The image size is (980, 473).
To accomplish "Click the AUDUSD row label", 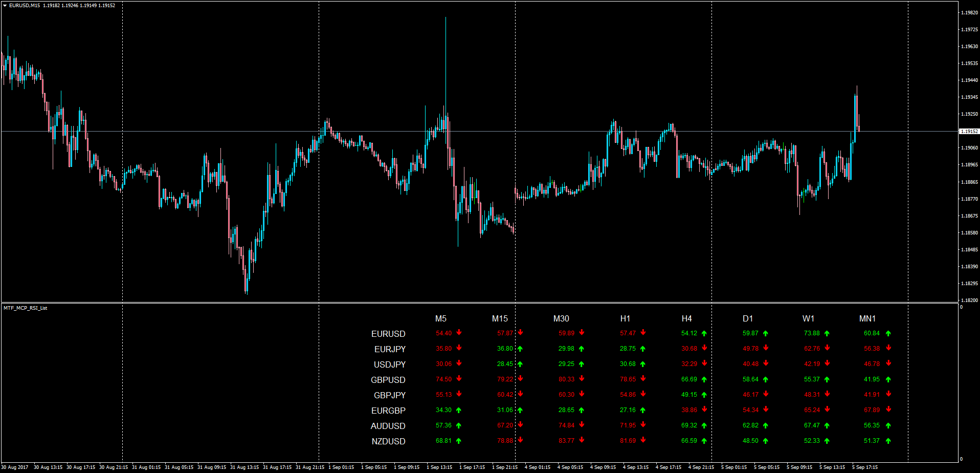I will pyautogui.click(x=388, y=426).
